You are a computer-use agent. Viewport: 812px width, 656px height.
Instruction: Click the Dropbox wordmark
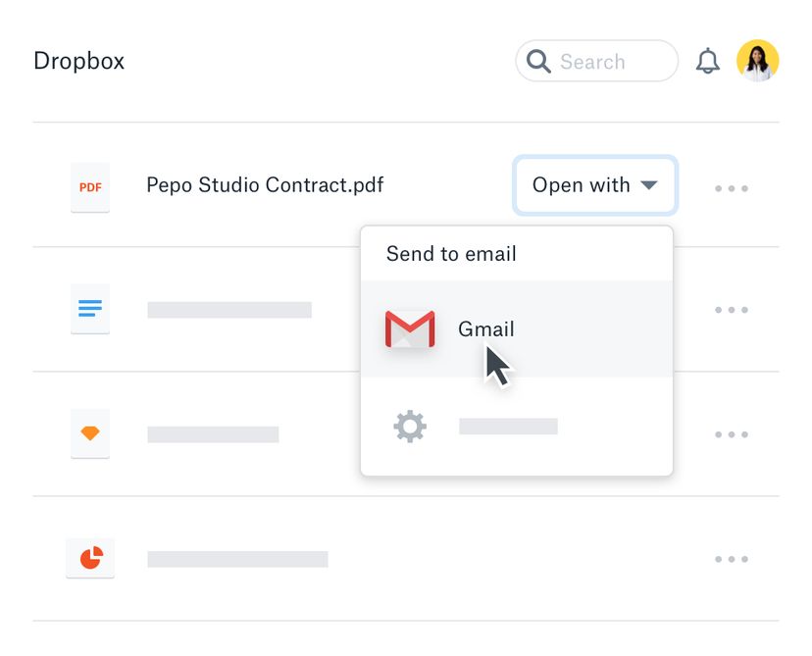tap(78, 60)
